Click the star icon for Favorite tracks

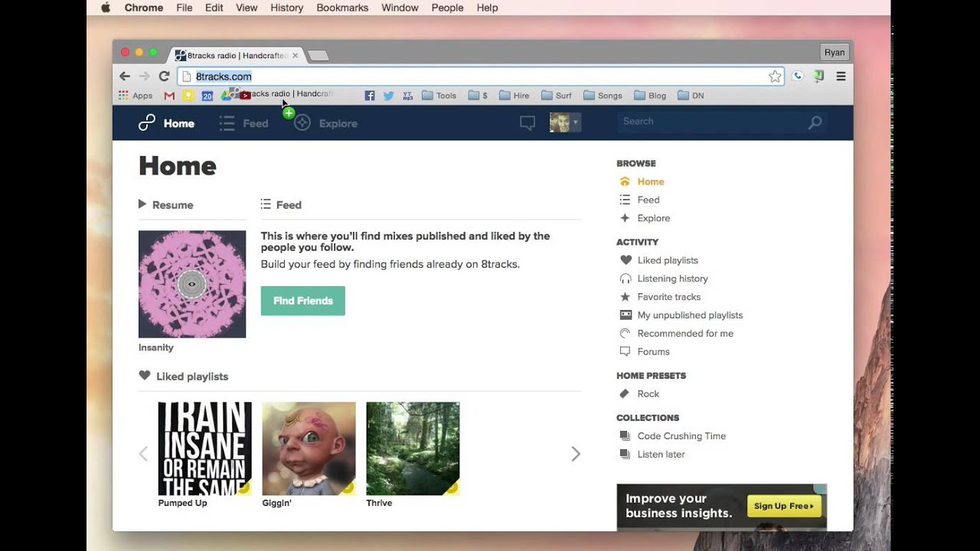626,297
